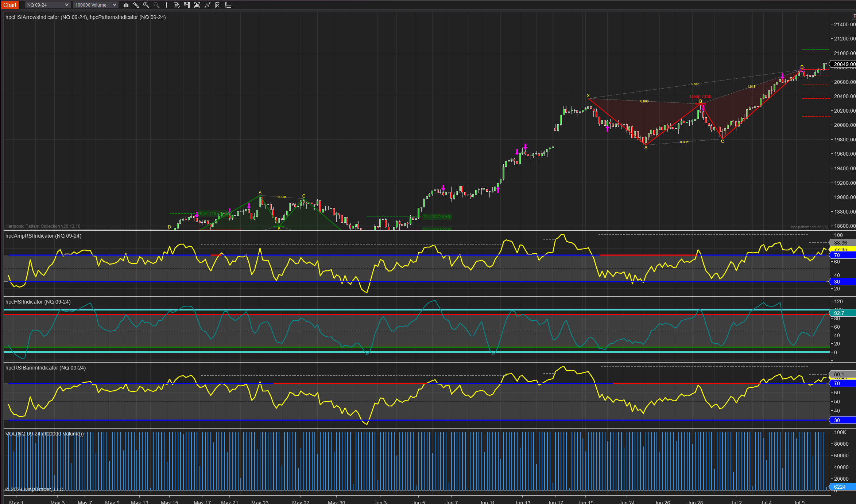Open the strategies icon in toolbar
Viewport: 856px width, 504px height.
coord(208,5)
